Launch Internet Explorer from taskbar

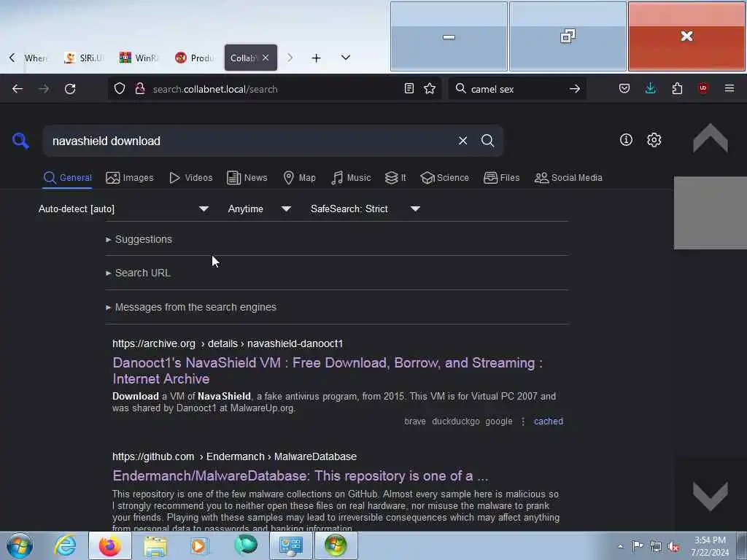pyautogui.click(x=65, y=545)
